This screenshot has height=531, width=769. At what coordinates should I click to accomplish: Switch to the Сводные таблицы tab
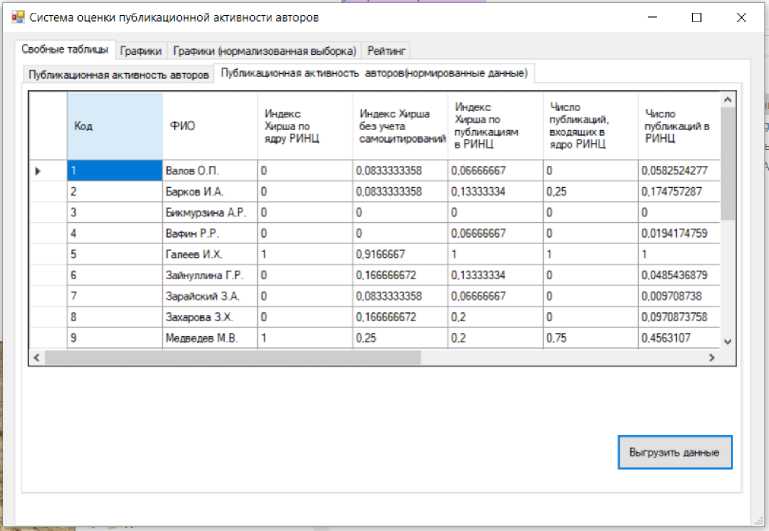[65, 50]
